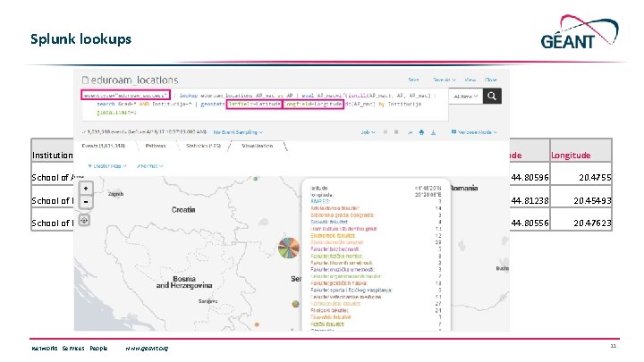The height and width of the screenshot is (362, 644).
Task: Export search results with download icon
Action: [433, 132]
